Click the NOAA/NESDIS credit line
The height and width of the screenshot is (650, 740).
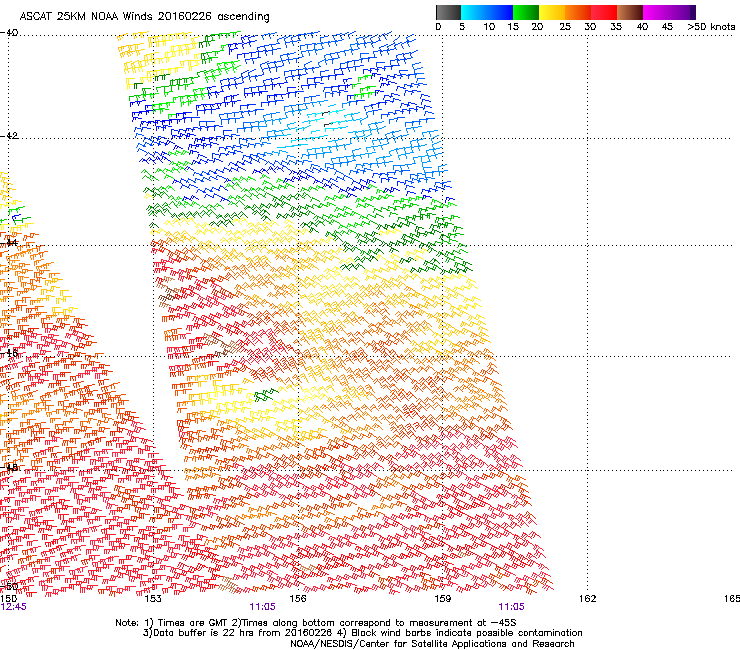pyautogui.click(x=432, y=644)
